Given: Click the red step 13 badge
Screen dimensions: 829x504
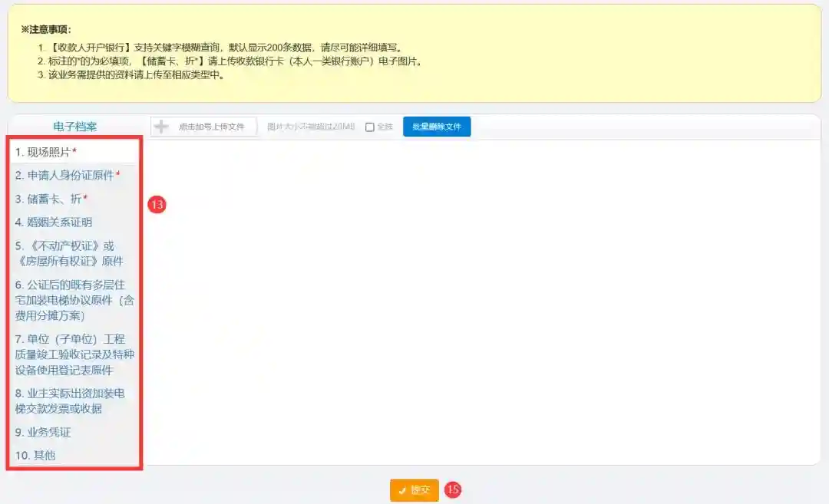Looking at the screenshot, I should [157, 204].
